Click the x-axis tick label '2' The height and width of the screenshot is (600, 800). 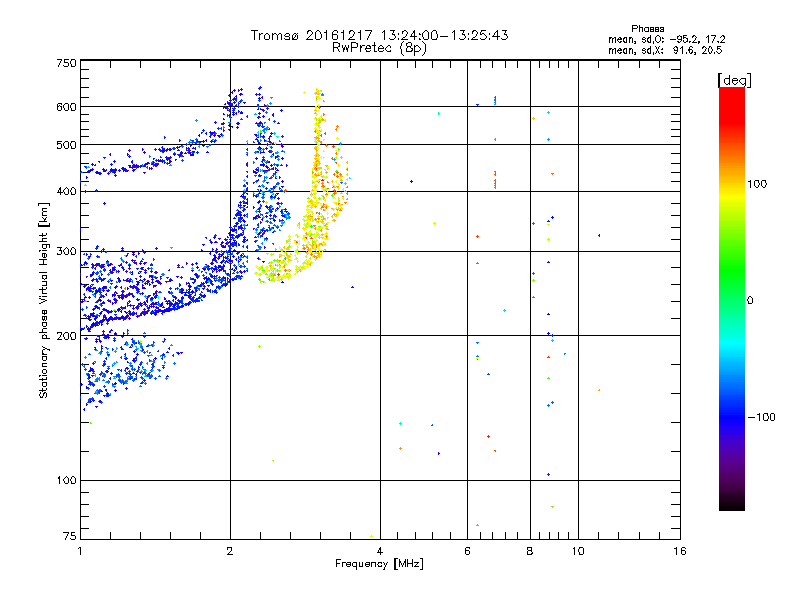coord(230,551)
